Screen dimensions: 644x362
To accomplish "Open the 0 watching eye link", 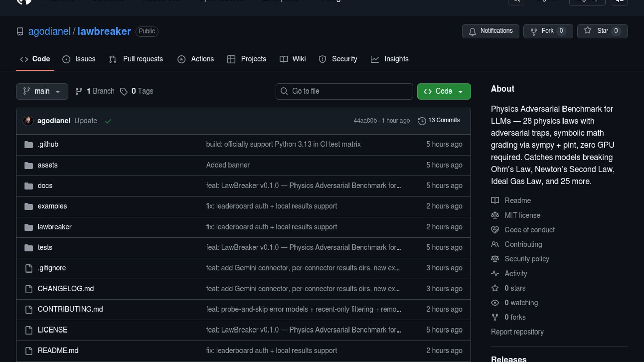I will pos(521,303).
